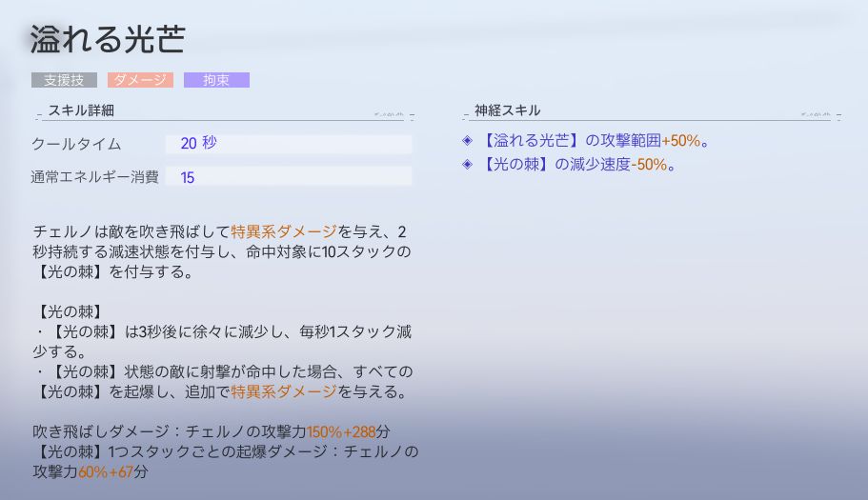
Task: Click first orange 特異系ダメージ keyword in description
Action: click(x=284, y=231)
